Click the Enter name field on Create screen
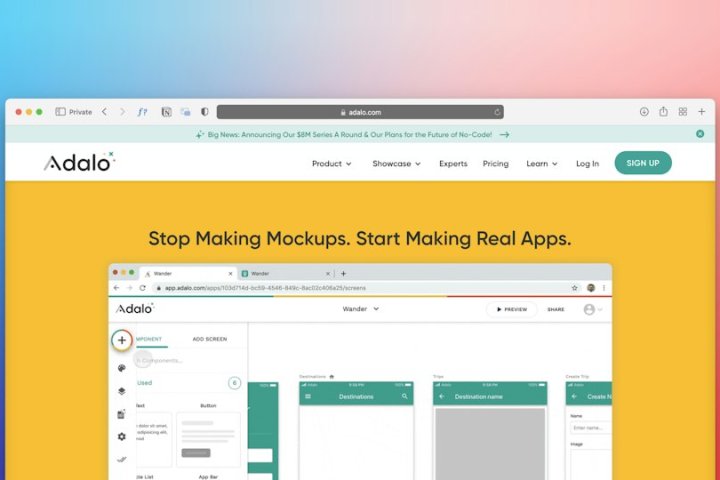 pos(591,428)
